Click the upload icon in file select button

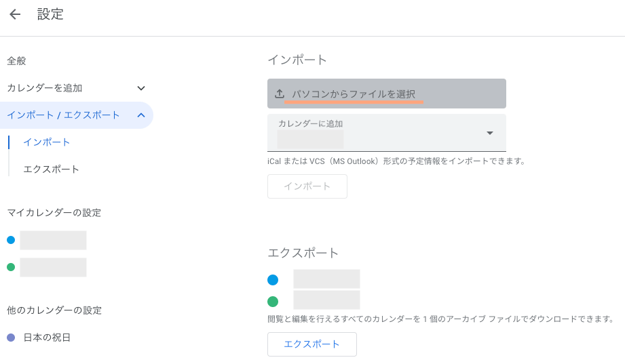pos(279,94)
